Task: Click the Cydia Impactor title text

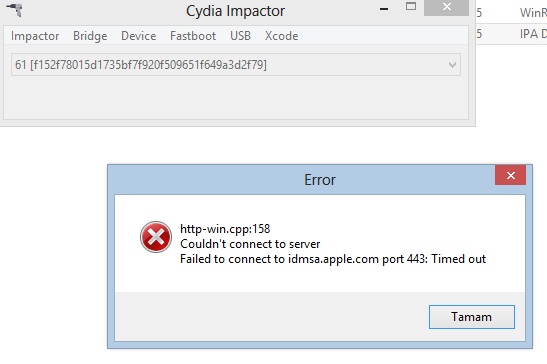Action: pos(235,11)
